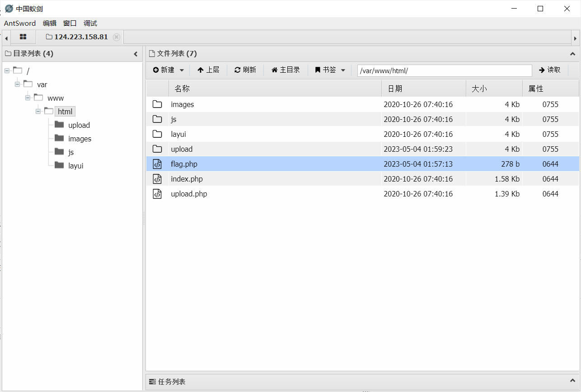This screenshot has width=581, height=392.
Task: Refresh the file list with 刷新
Action: pos(245,70)
